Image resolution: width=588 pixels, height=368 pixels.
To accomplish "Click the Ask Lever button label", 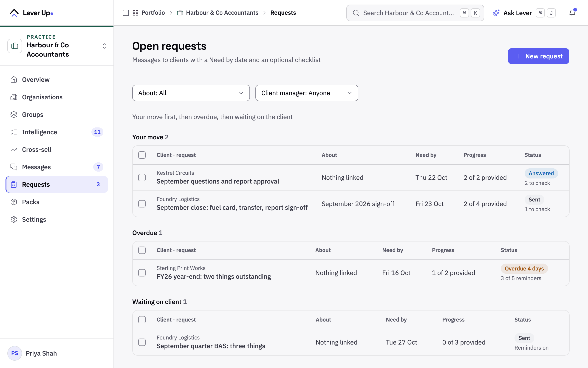I will tap(517, 13).
